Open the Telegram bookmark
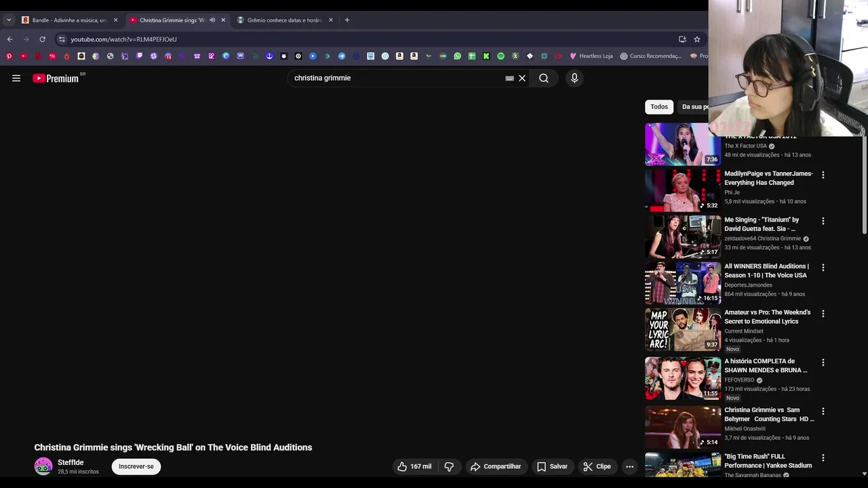The height and width of the screenshot is (488, 868). pyautogui.click(x=341, y=56)
